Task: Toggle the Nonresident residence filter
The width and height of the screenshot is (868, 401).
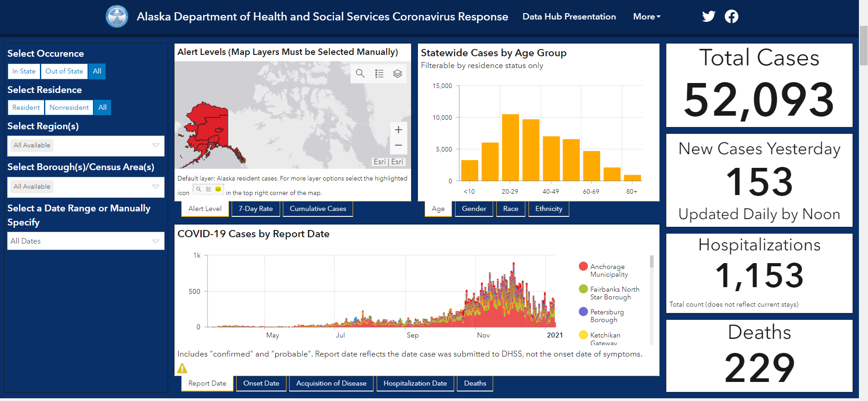Action: pyautogui.click(x=69, y=108)
